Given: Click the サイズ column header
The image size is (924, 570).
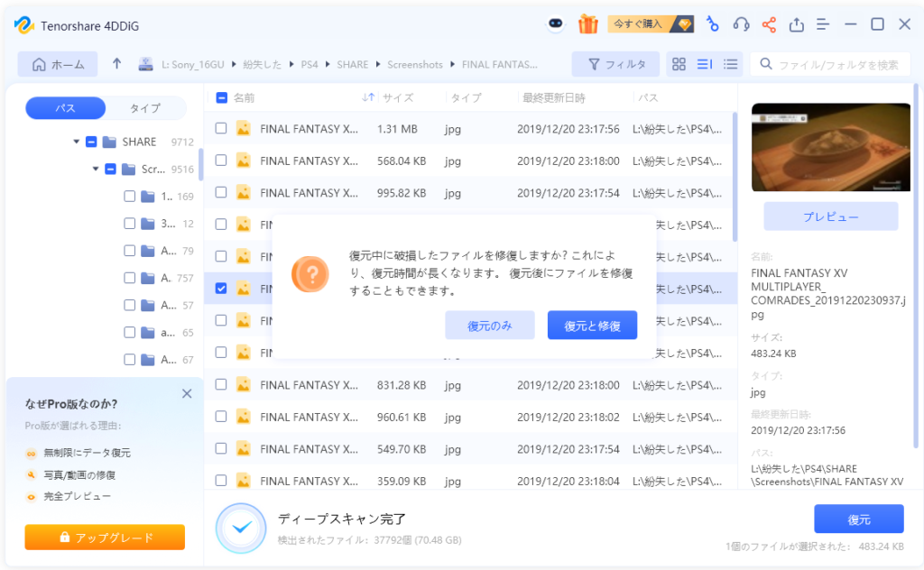Looking at the screenshot, I should (398, 97).
